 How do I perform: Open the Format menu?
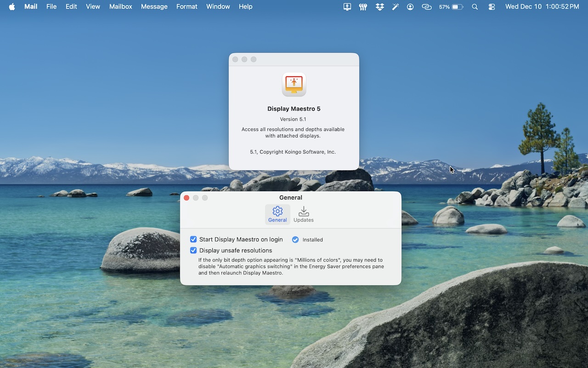tap(187, 7)
